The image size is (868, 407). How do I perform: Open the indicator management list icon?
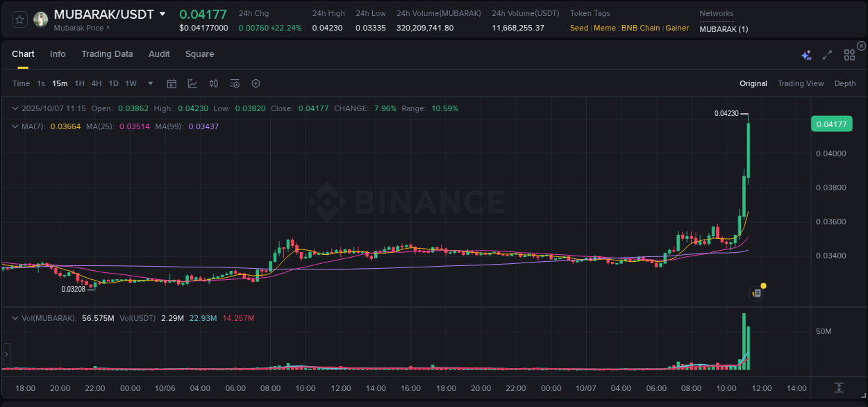click(234, 83)
